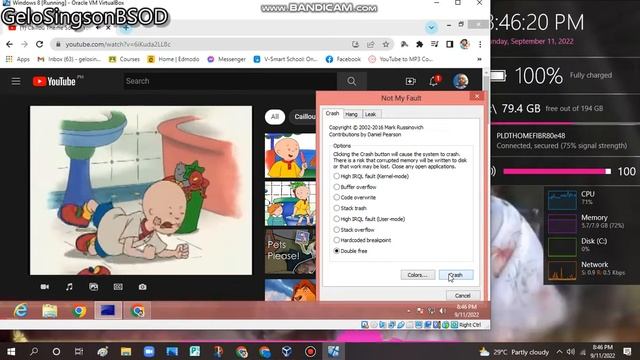Viewport: 640px width, 360px height.
Task: Adjust the volume slider showing 100
Action: [557, 171]
